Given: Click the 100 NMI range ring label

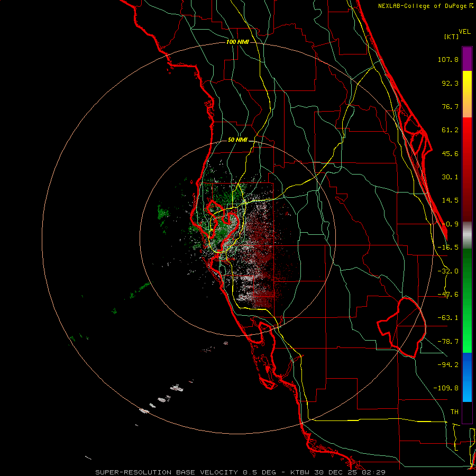Looking at the screenshot, I should (237, 42).
